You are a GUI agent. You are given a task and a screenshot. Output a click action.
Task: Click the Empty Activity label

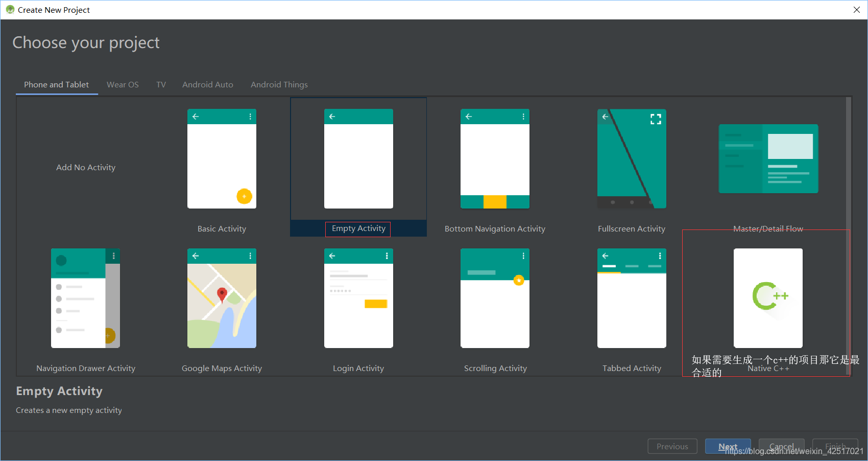click(358, 228)
